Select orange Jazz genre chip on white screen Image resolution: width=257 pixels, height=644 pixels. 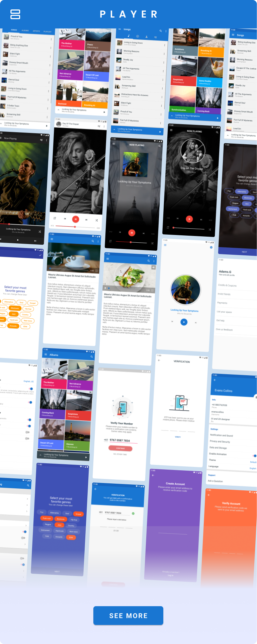(13, 314)
